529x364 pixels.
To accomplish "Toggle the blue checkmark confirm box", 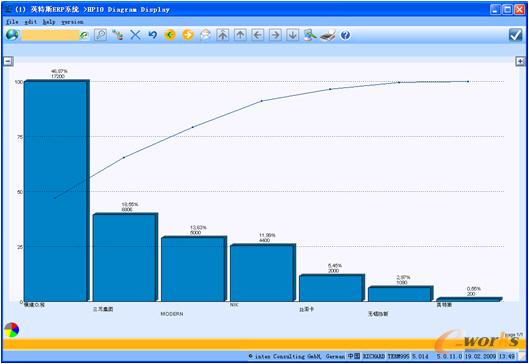I will (516, 35).
